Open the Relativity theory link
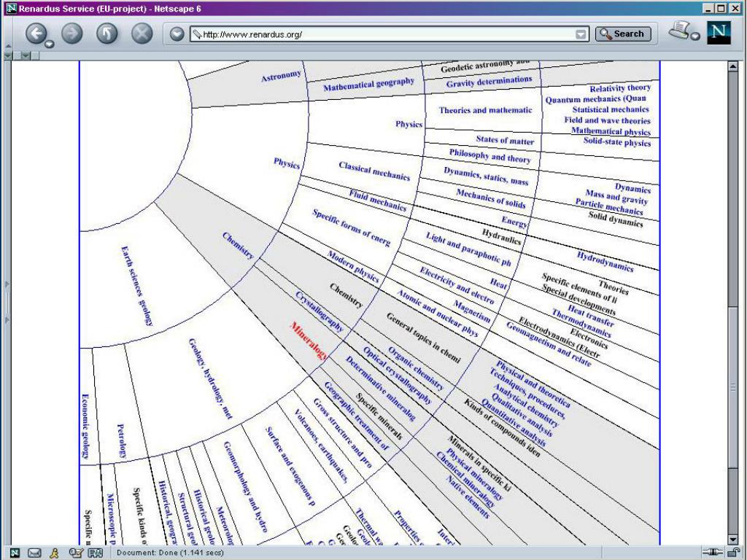747x560 pixels. click(620, 88)
